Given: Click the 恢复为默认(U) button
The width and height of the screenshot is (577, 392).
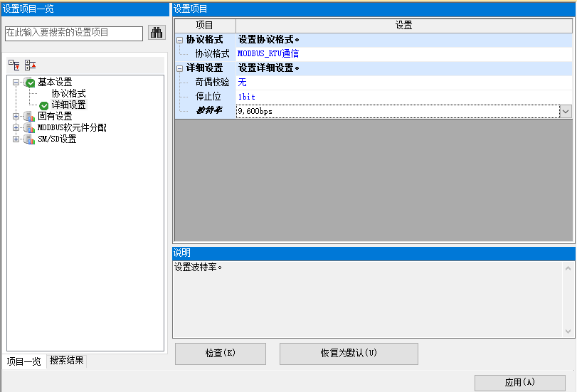Looking at the screenshot, I should coord(349,354).
